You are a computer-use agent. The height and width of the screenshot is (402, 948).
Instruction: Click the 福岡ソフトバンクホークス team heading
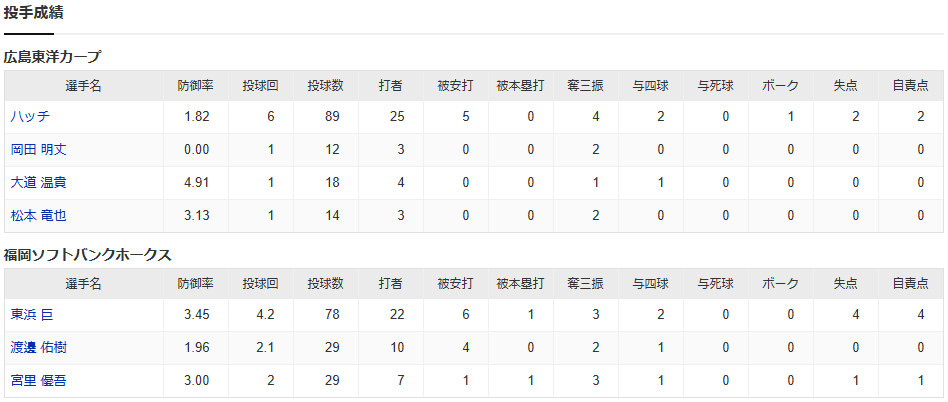[88, 255]
